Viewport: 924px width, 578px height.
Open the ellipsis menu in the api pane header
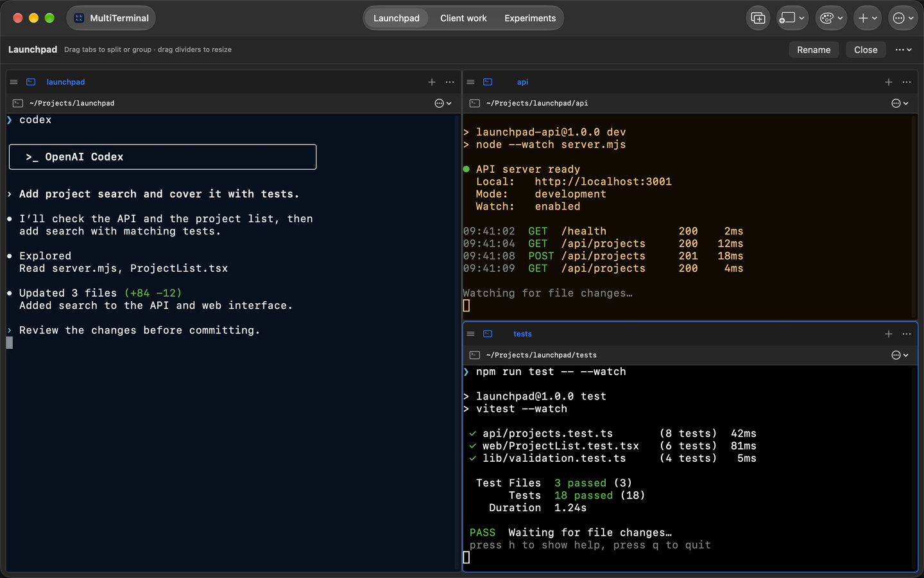(x=907, y=82)
